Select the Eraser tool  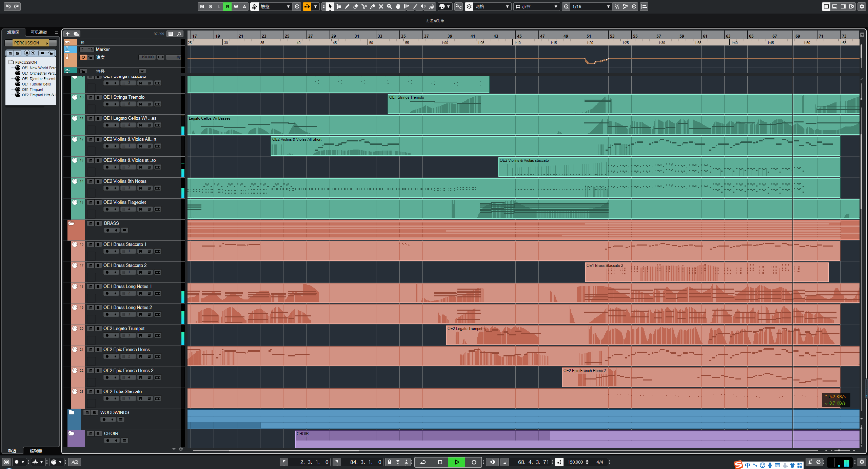(356, 6)
